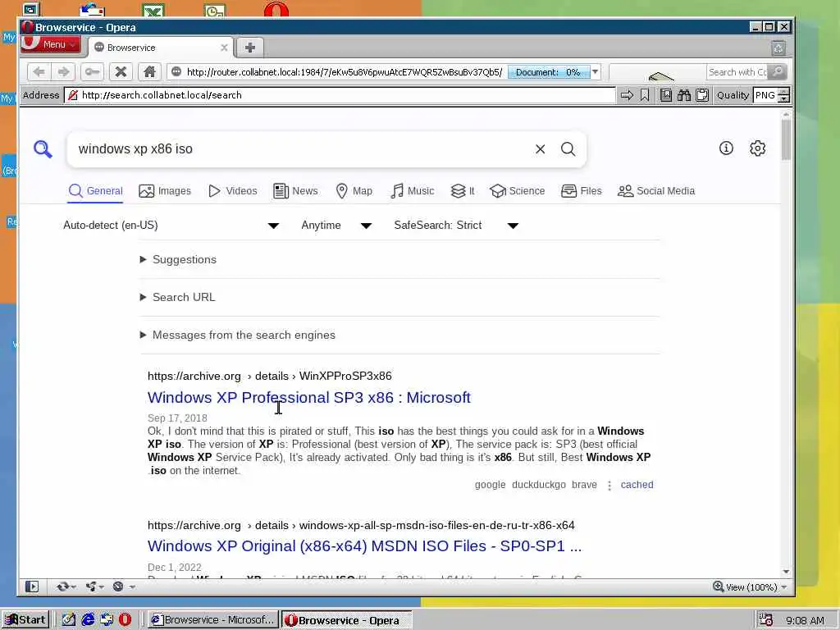Click the key (password wand) toolbar button
The width and height of the screenshot is (840, 630).
coord(92,72)
